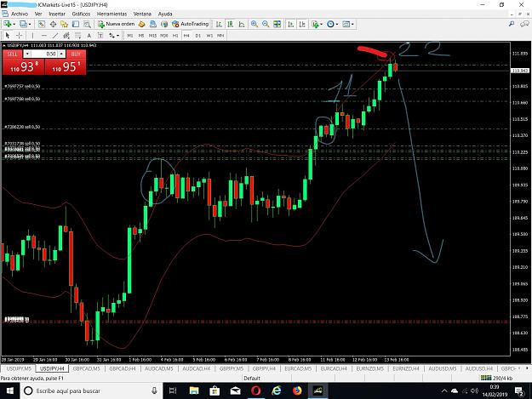Launch MetaEditor from the toolbar
Viewport: 532px width, 399px height.
coord(142,24)
